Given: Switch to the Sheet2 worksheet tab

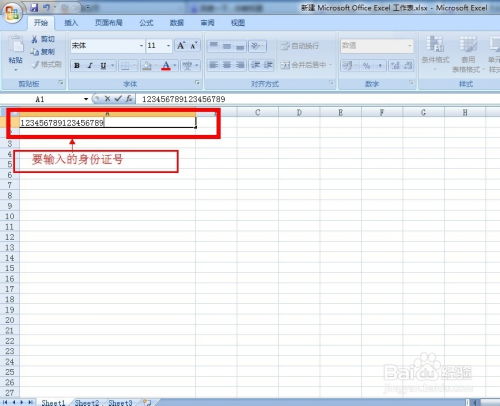Looking at the screenshot, I should click(87, 402).
